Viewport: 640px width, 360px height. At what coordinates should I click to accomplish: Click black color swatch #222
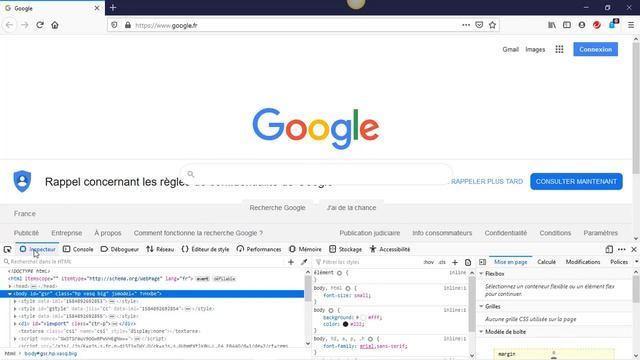coord(346,324)
